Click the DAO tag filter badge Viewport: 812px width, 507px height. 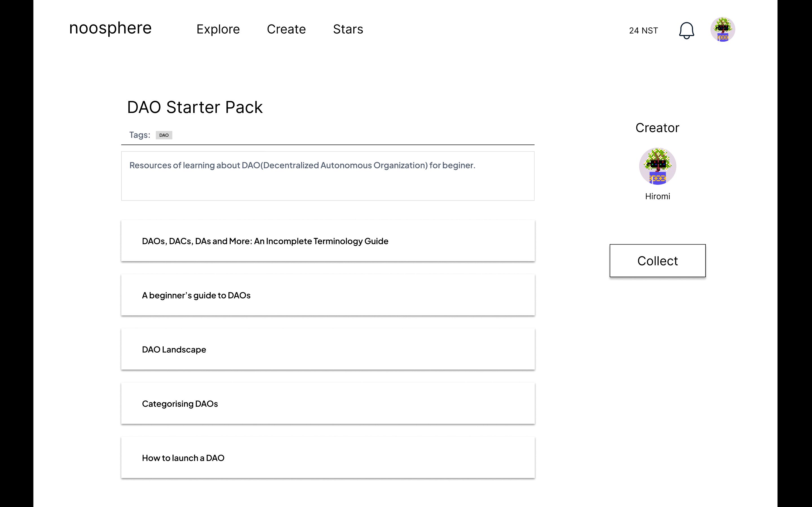(164, 135)
